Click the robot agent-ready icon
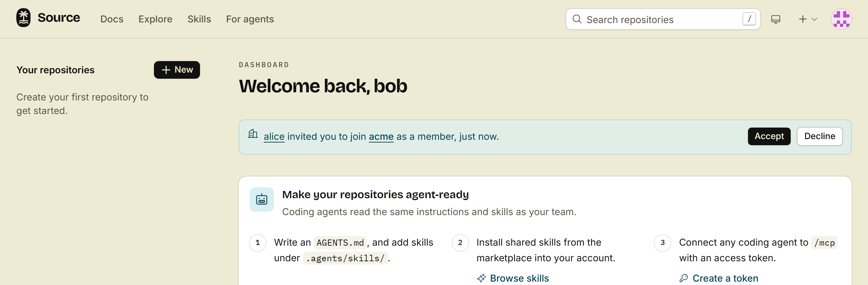The image size is (868, 285). tap(262, 199)
